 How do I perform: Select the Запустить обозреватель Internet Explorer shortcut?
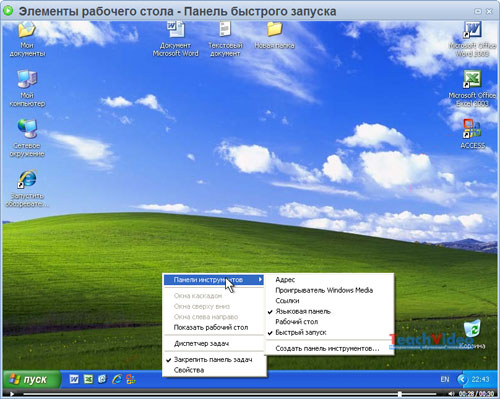coord(27,188)
